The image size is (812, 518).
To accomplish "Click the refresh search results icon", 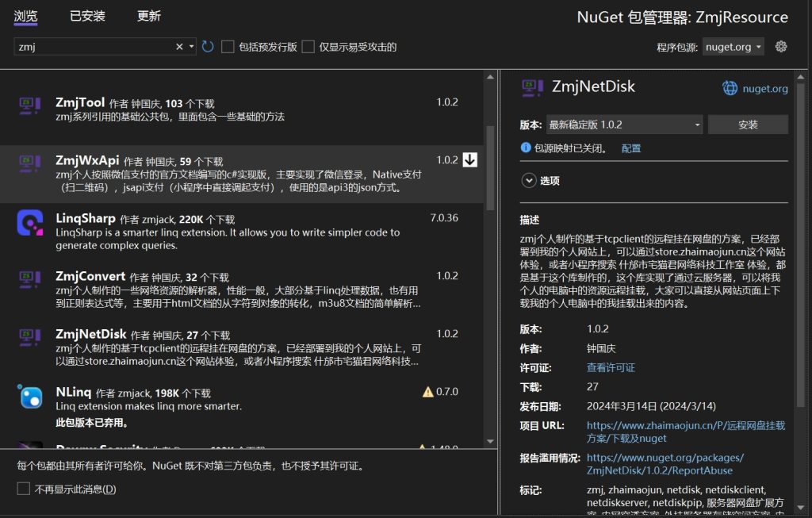I will pos(206,47).
